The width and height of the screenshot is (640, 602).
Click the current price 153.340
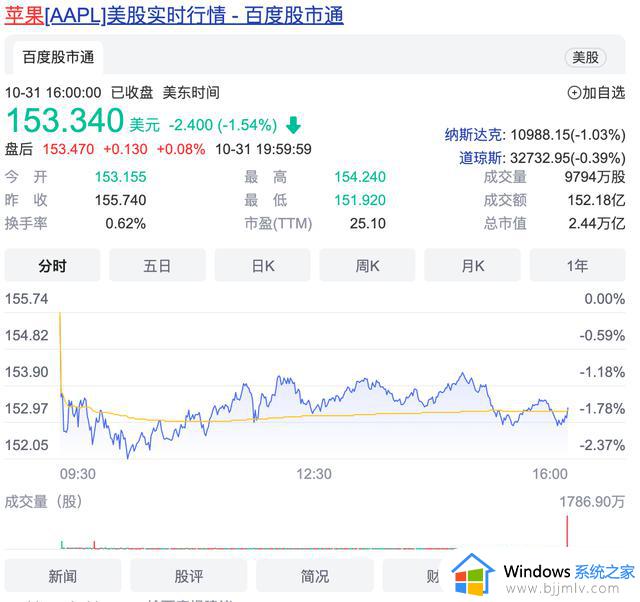(x=65, y=120)
